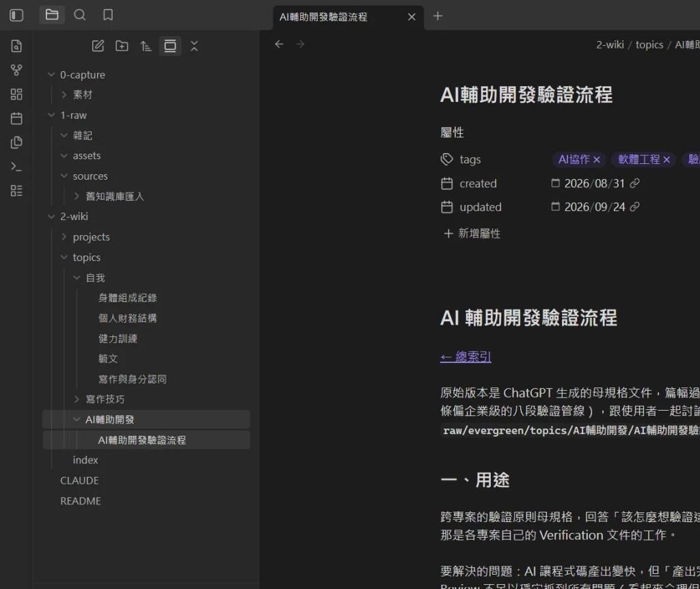Change sort order icon
Screen dimensions: 700x589
pyautogui.click(x=146, y=46)
